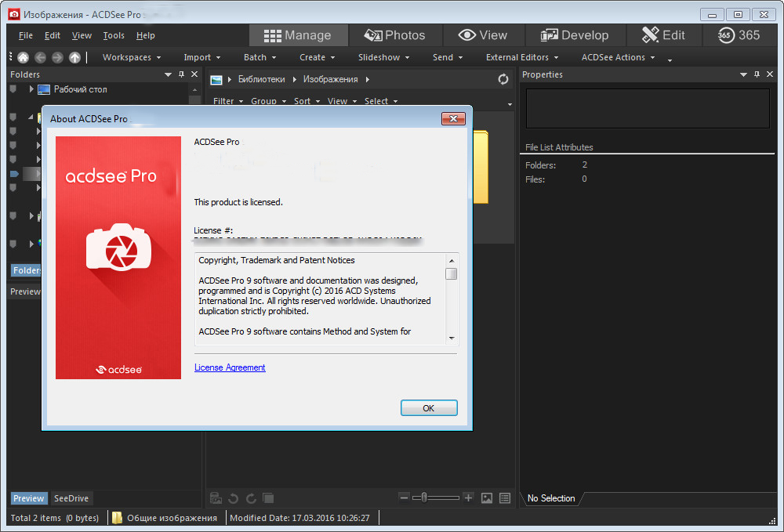
Task: Select the No Selection tab in Properties
Action: pyautogui.click(x=551, y=498)
